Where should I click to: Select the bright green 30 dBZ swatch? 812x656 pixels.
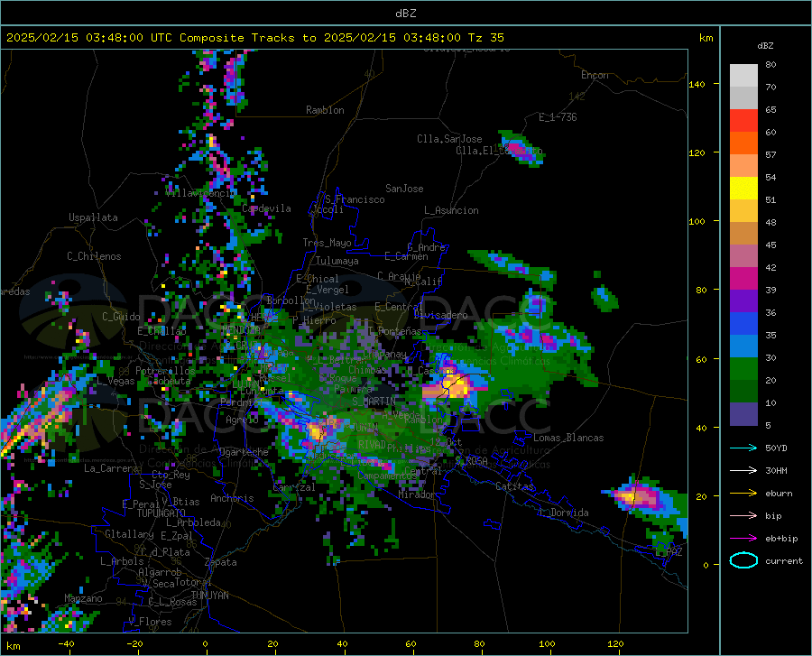(x=743, y=368)
